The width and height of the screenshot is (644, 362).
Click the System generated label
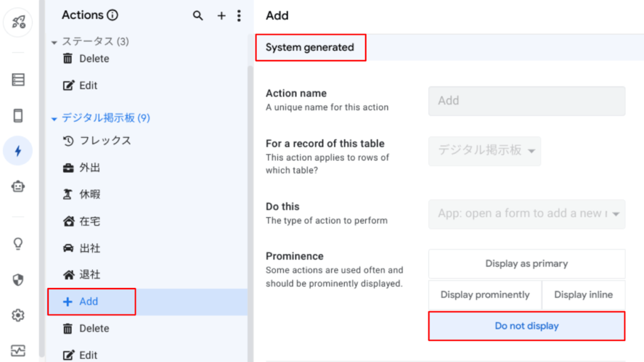pyautogui.click(x=309, y=48)
